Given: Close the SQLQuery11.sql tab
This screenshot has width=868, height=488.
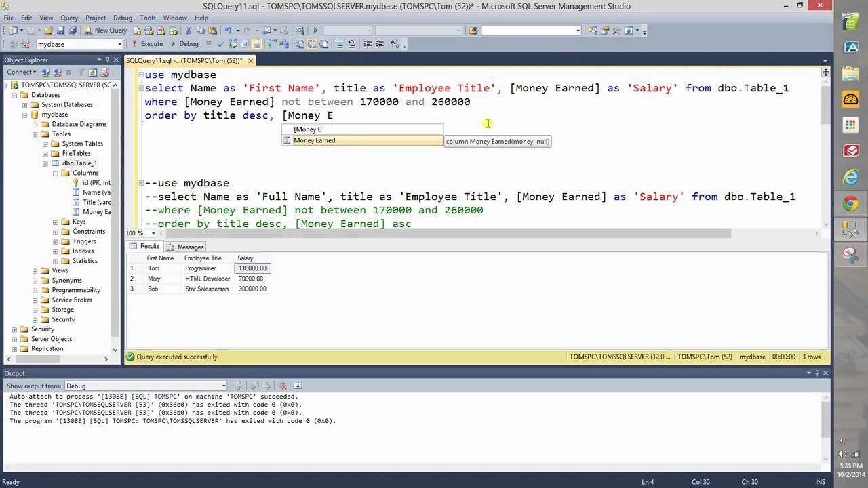Looking at the screenshot, I should pos(250,60).
